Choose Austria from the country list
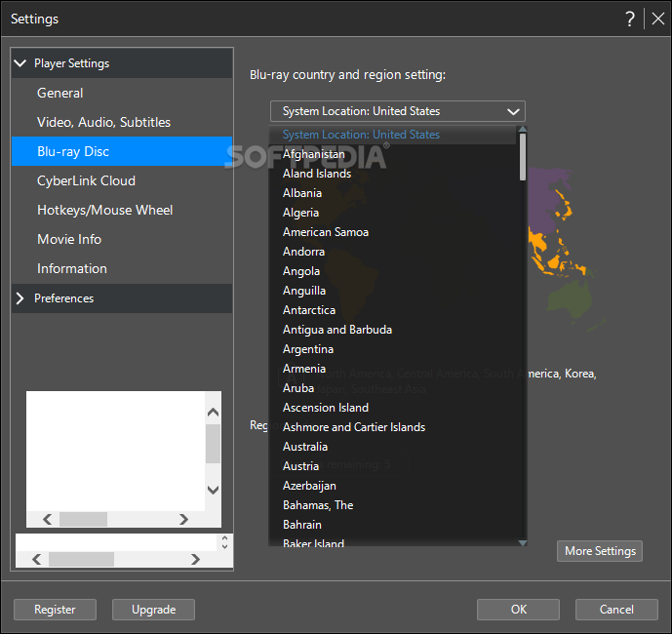The height and width of the screenshot is (634, 672). (393, 466)
